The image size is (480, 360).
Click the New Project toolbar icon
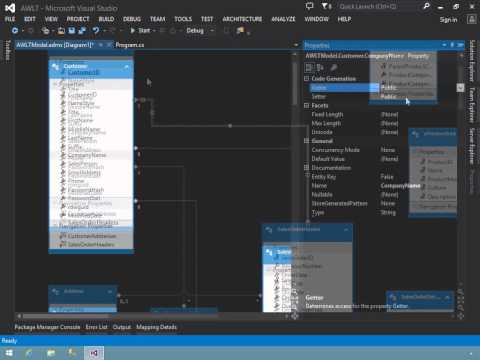(x=45, y=31)
